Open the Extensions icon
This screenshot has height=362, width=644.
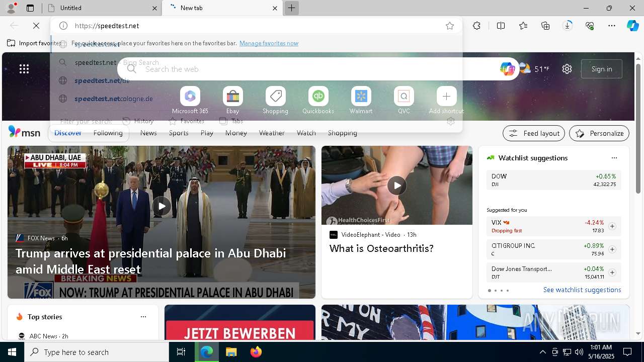click(x=477, y=26)
